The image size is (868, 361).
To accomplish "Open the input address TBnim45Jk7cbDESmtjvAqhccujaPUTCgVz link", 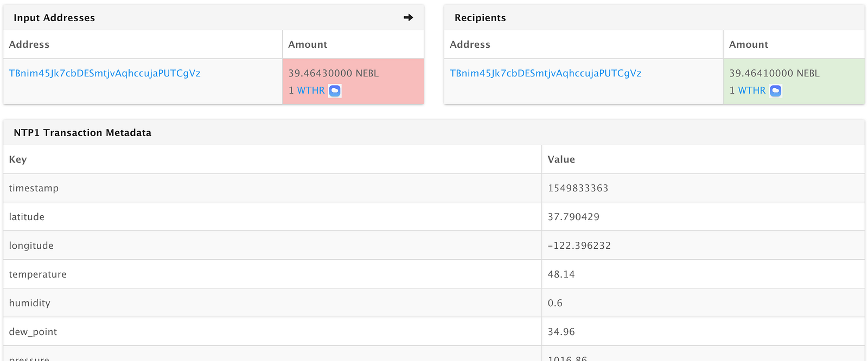I will click(105, 73).
